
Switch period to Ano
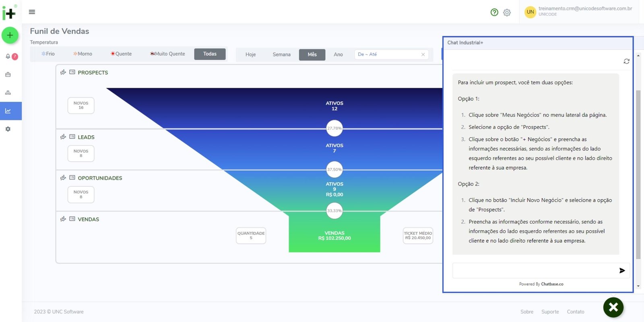[x=338, y=55]
